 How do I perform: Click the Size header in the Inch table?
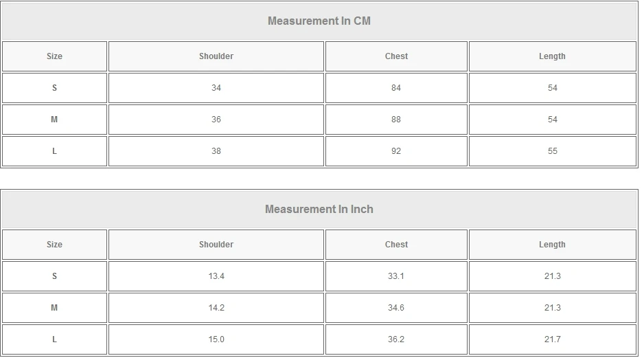(54, 245)
